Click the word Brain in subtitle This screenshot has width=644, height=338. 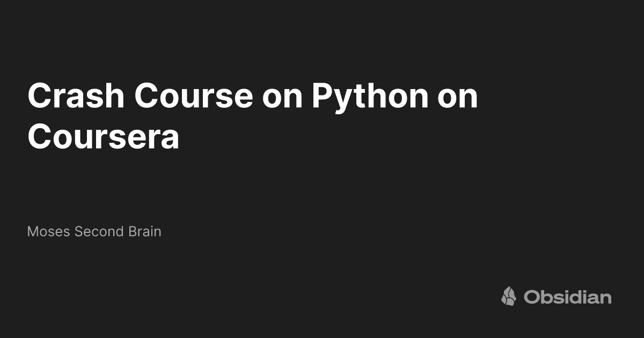[x=145, y=232]
